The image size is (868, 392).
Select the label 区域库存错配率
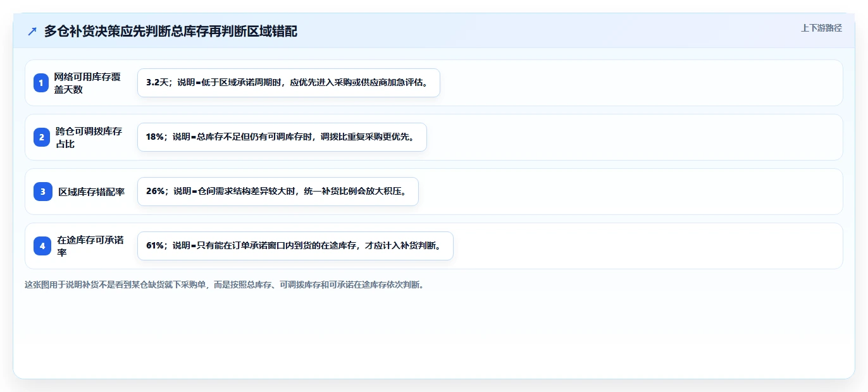(92, 192)
